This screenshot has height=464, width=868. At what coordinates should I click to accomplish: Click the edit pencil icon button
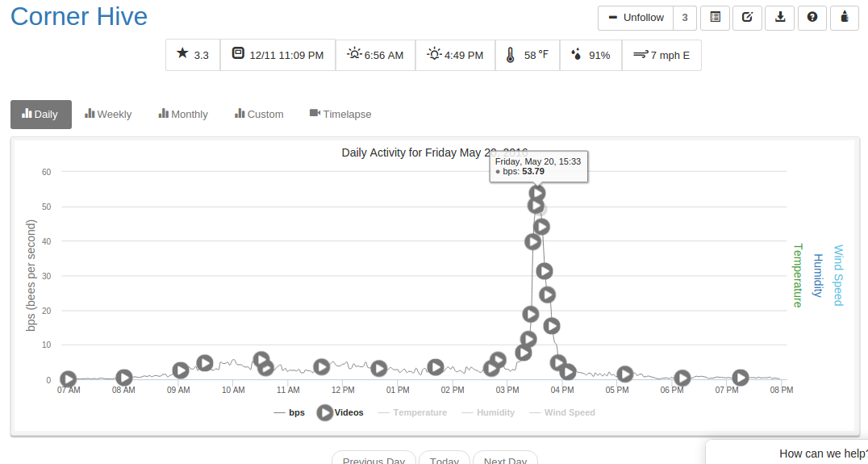coord(747,18)
